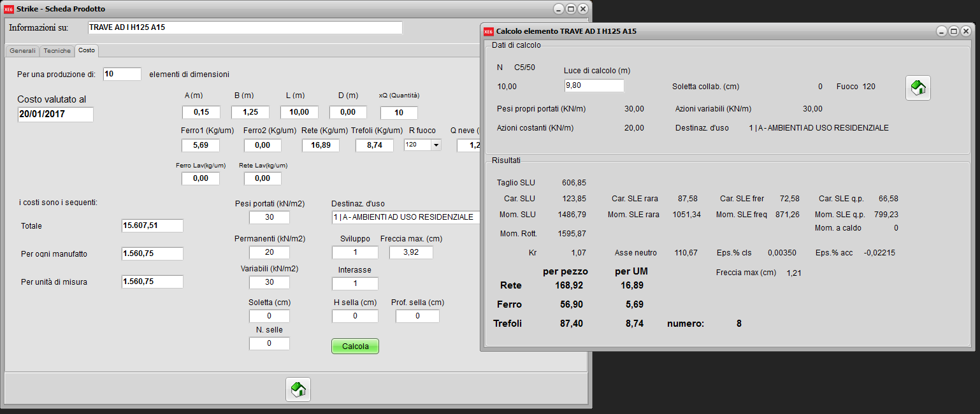Click the XE6 icon in the Calcolo elemento title bar

point(489,31)
